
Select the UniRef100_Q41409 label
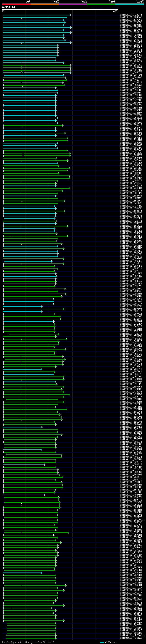[131, 301]
